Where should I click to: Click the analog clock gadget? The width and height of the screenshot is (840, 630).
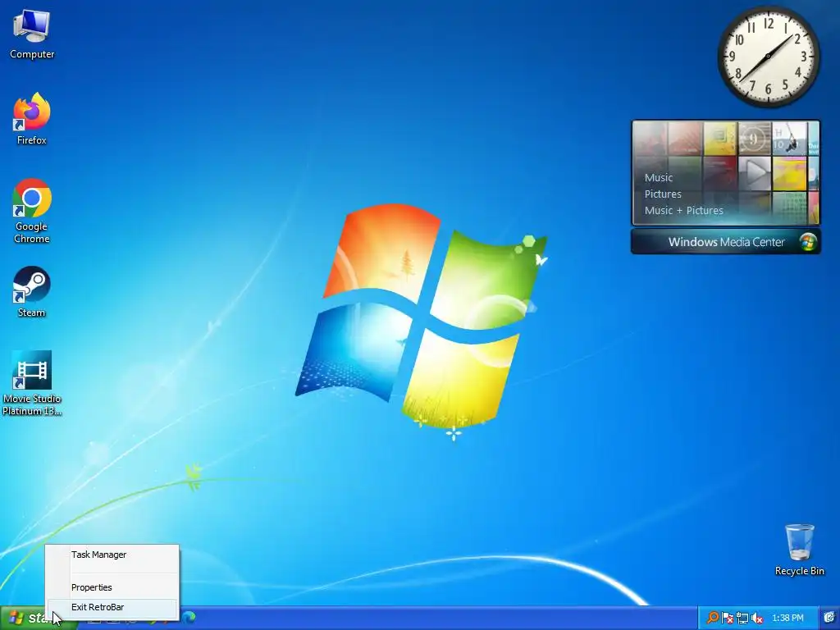768,57
